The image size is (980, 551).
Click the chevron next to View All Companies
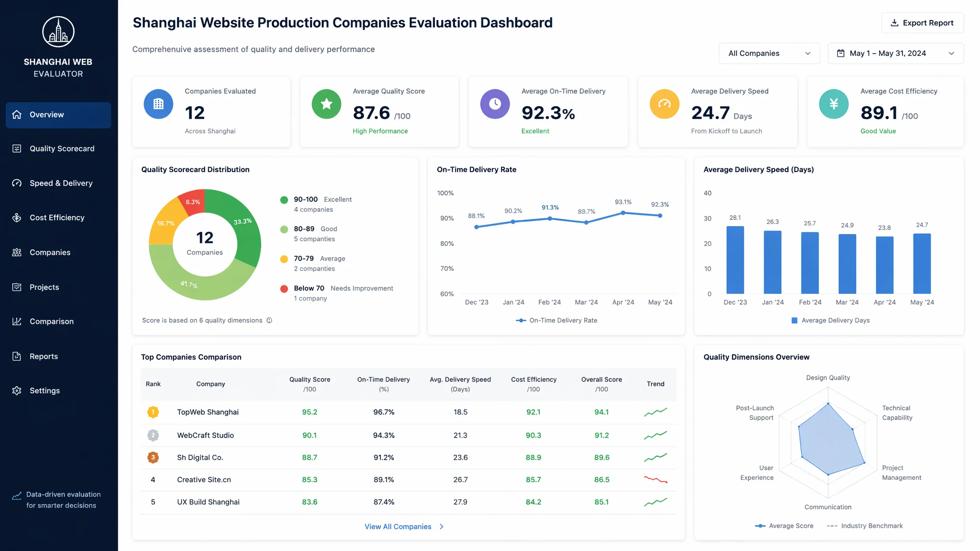point(442,527)
